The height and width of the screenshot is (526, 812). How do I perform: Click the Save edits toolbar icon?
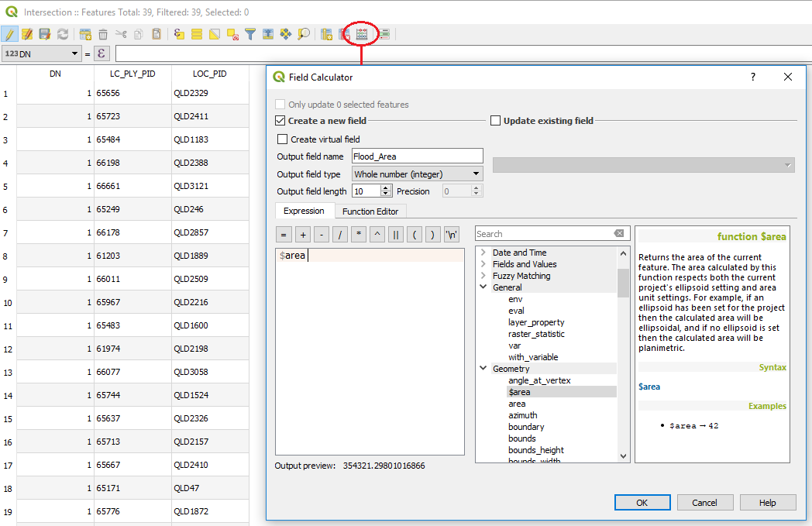tap(45, 34)
